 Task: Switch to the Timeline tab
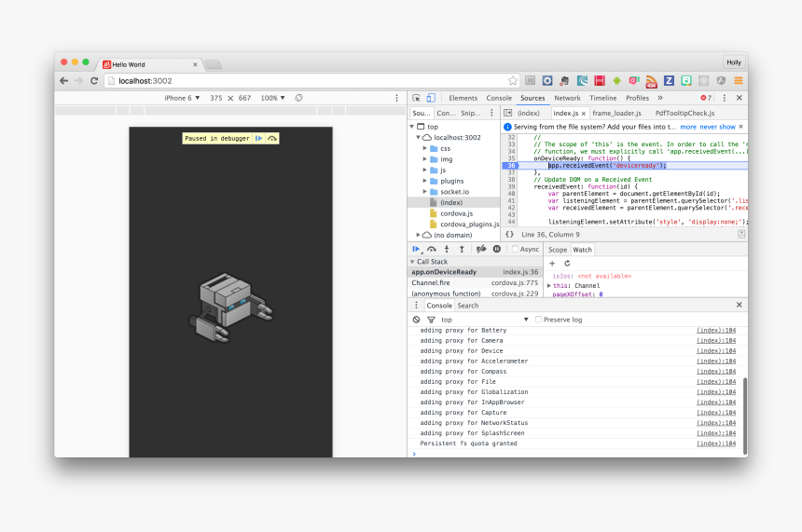tap(602, 98)
